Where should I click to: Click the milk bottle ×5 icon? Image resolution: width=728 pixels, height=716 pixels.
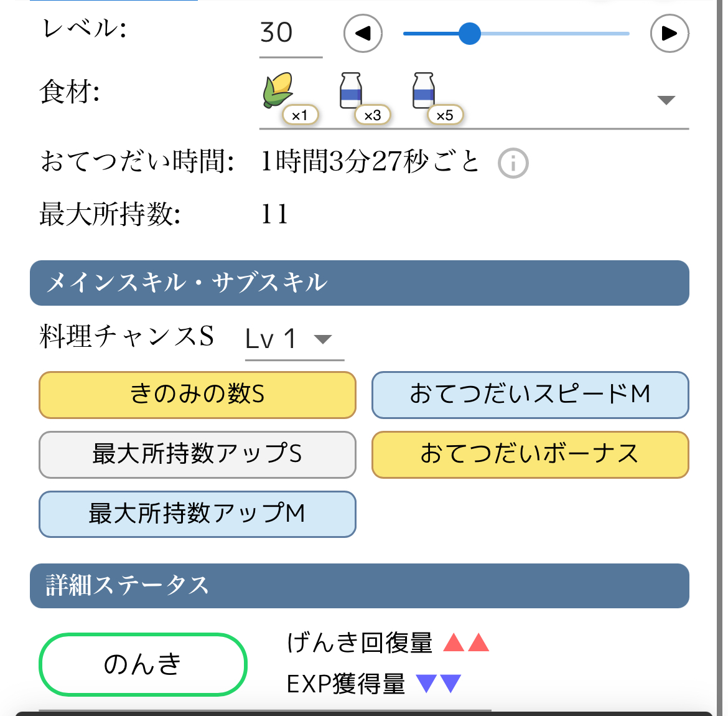tap(424, 91)
